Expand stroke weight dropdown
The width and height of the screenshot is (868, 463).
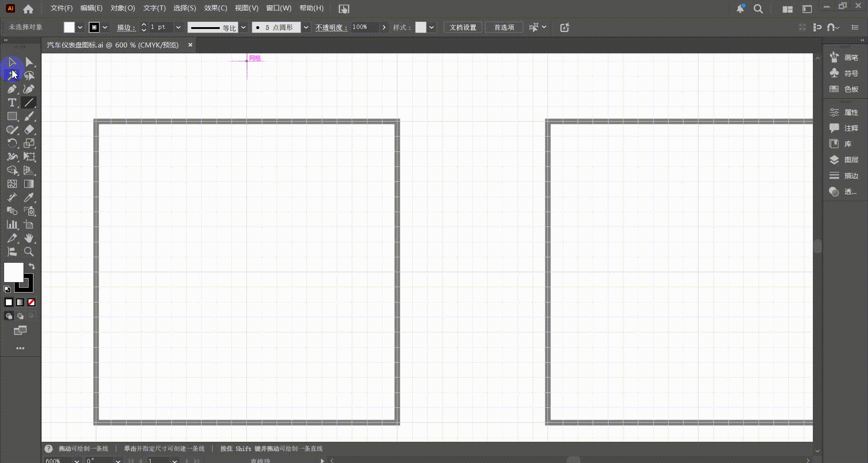178,28
